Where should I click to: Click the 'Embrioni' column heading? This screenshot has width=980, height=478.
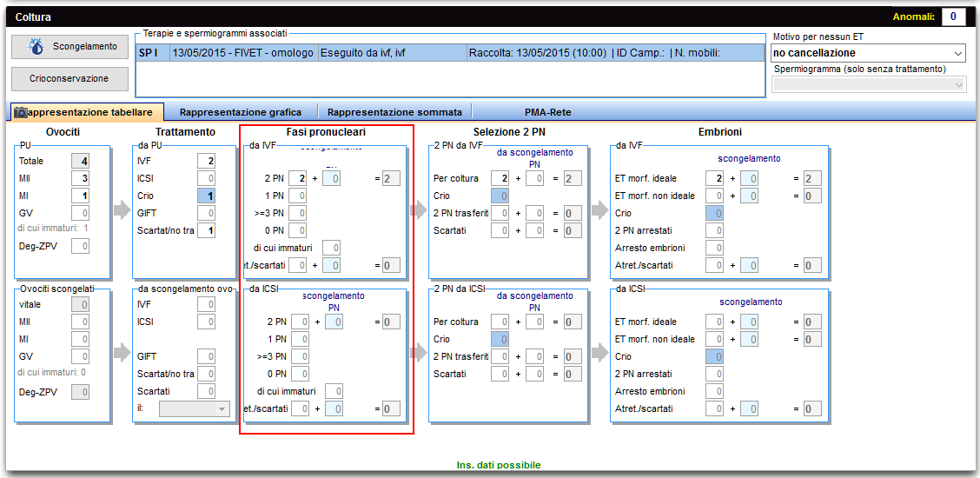tap(720, 132)
